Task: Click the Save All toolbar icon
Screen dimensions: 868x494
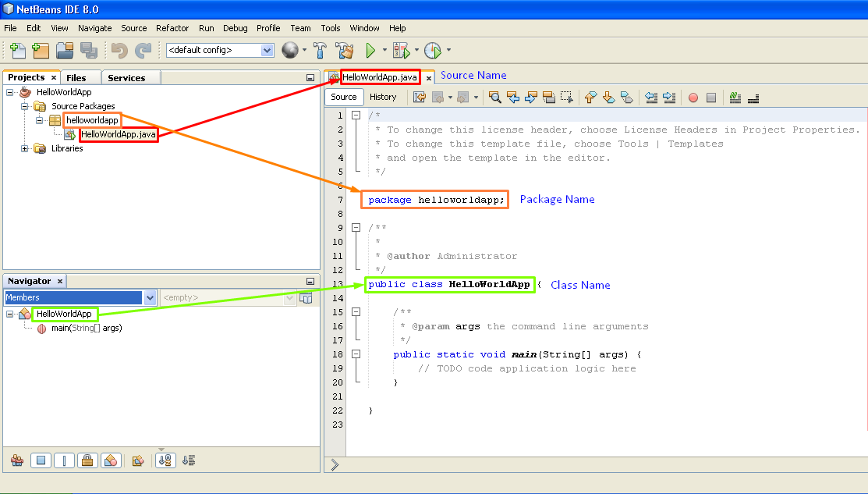Action: pos(89,51)
